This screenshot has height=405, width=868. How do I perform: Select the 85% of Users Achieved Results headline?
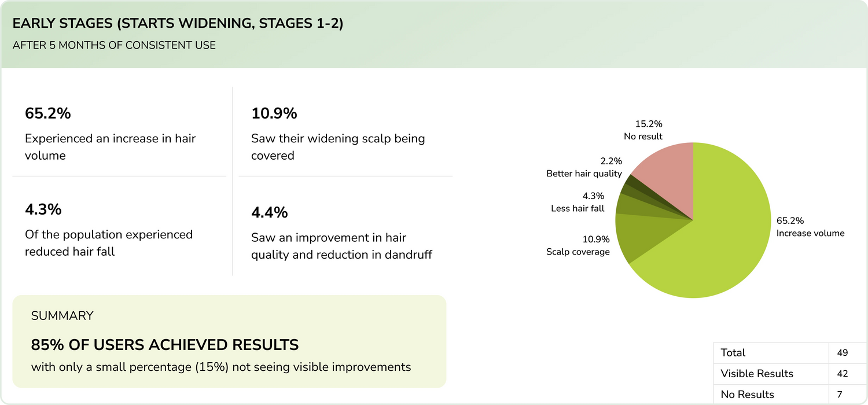click(x=165, y=345)
